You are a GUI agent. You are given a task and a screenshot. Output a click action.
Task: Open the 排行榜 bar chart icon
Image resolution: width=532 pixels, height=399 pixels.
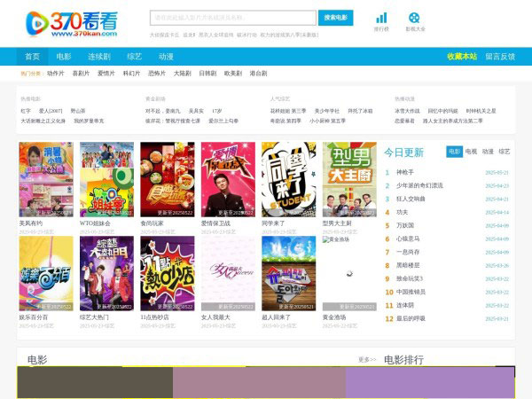381,21
